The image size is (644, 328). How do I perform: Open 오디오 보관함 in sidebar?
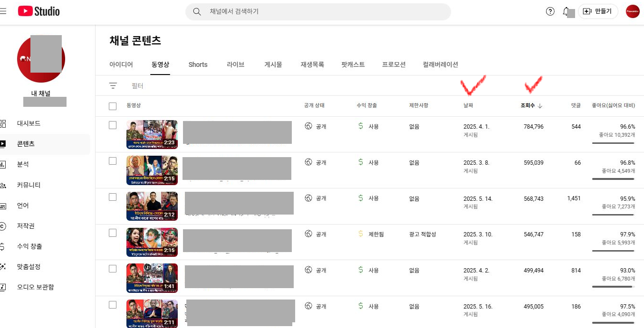[35, 287]
